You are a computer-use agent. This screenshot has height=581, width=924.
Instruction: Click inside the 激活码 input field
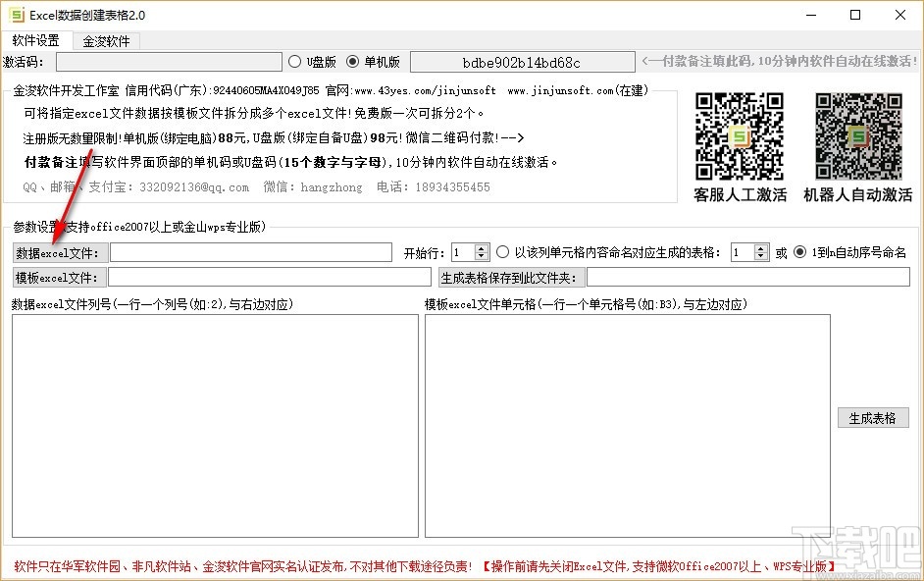[x=169, y=61]
